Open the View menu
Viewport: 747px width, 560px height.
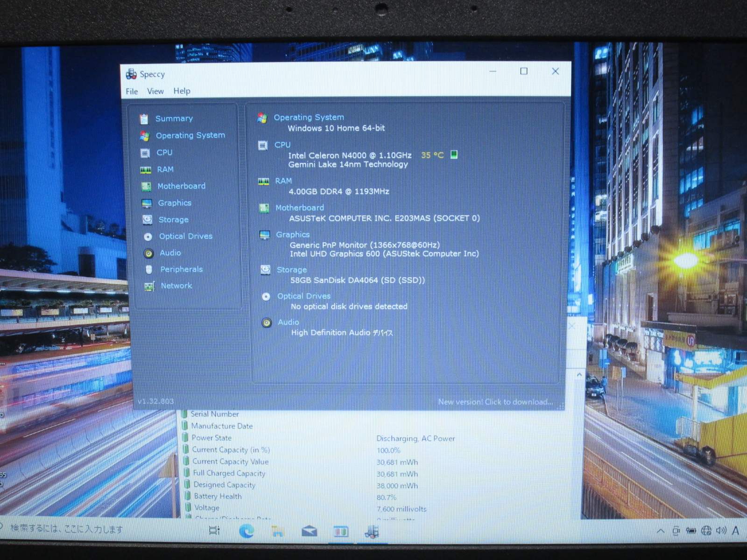(x=155, y=91)
